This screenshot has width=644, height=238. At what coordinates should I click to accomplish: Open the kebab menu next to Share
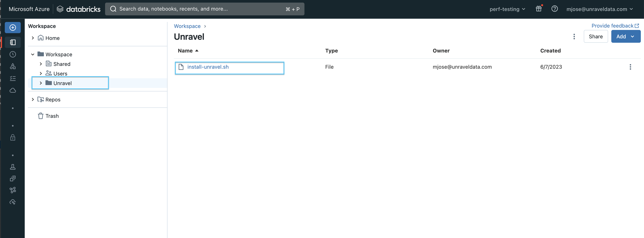(574, 37)
